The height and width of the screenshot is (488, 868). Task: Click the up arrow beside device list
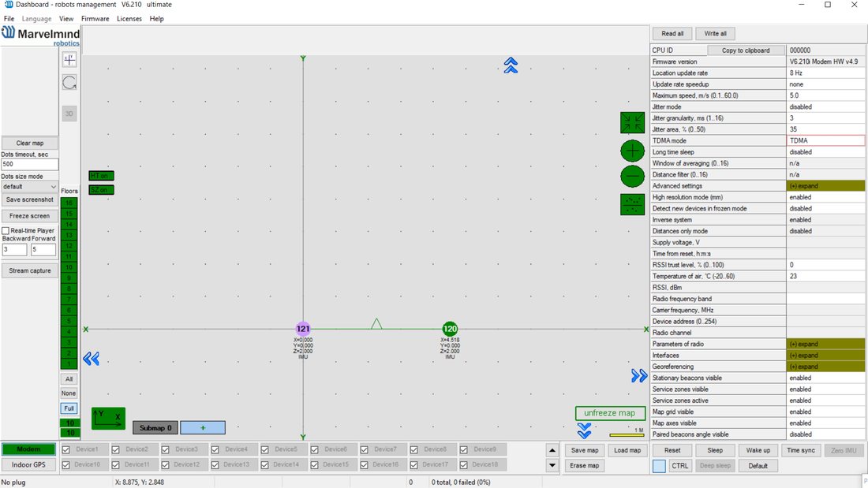(x=552, y=450)
